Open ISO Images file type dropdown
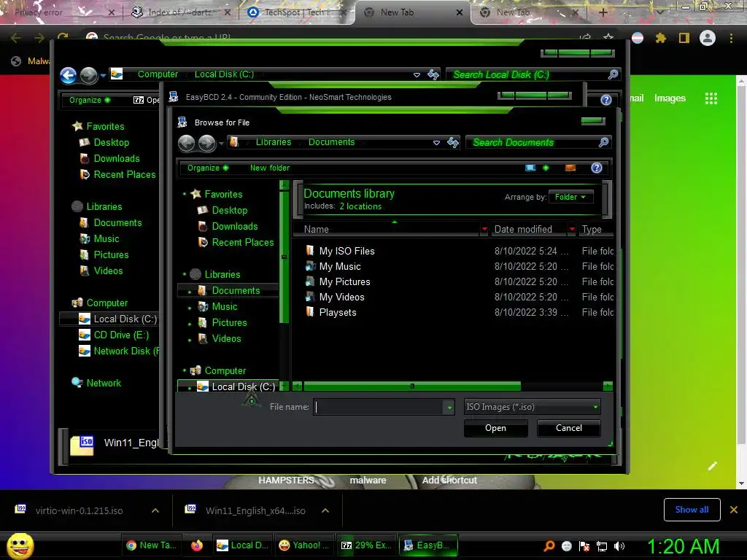The image size is (747, 560). pyautogui.click(x=532, y=407)
